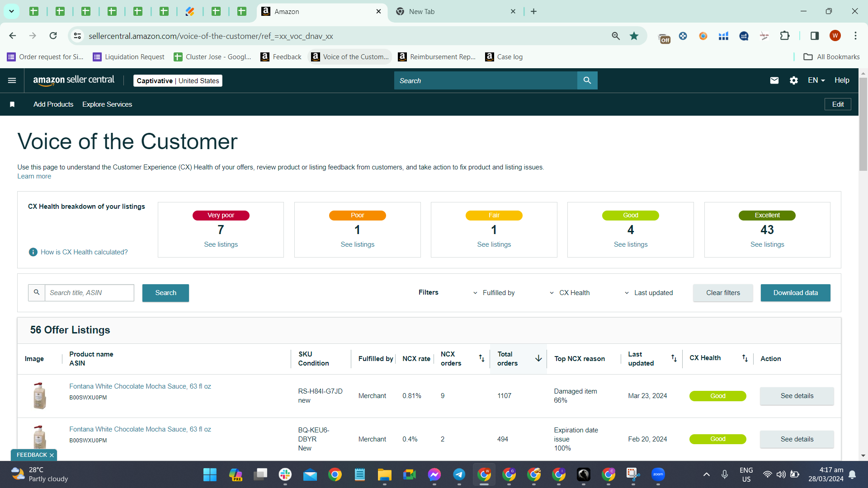
Task: Sort by Total orders descending arrow
Action: 538,358
